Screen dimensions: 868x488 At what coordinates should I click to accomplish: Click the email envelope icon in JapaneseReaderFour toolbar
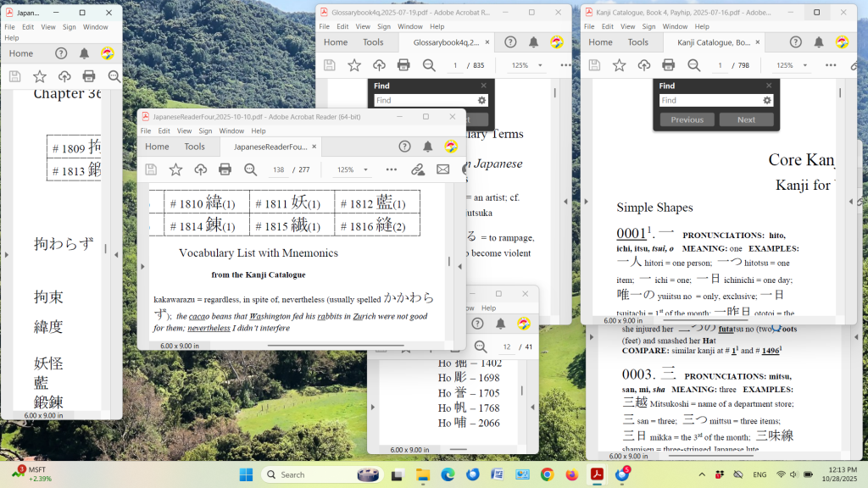point(442,169)
